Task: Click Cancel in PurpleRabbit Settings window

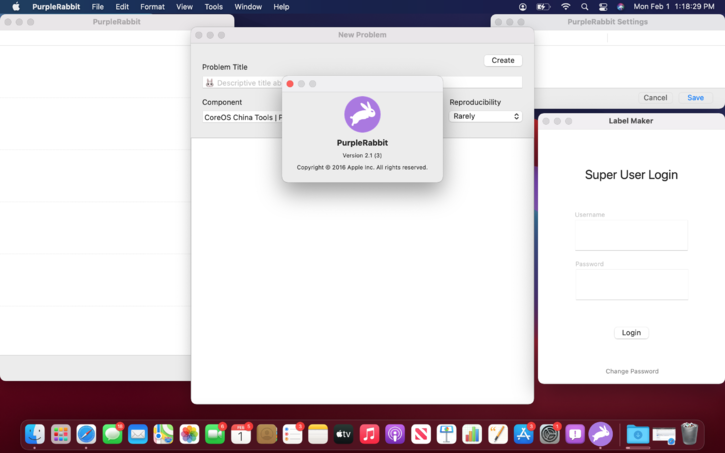Action: click(x=655, y=98)
